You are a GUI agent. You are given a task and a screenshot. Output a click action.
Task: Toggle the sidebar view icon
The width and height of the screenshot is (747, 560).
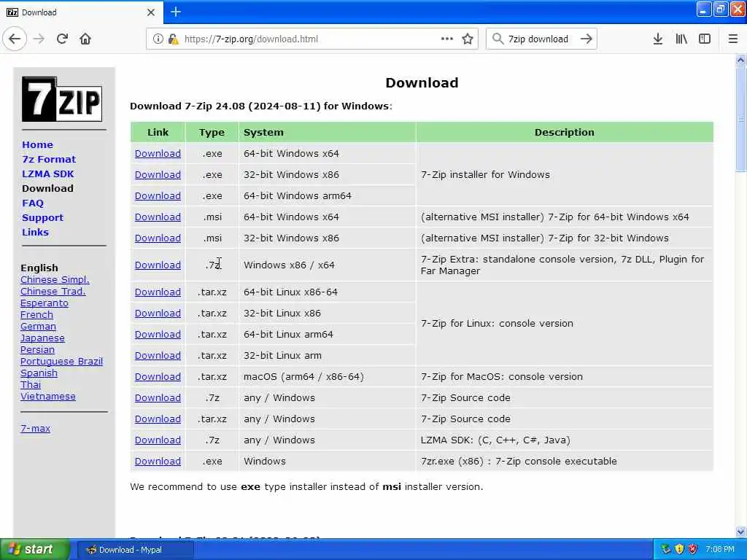pyautogui.click(x=705, y=39)
